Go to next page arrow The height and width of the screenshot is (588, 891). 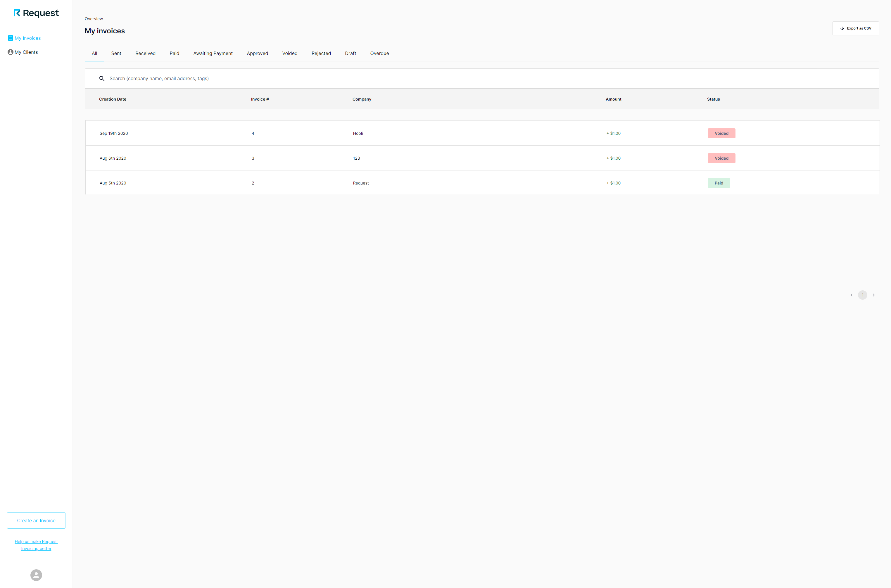(873, 295)
